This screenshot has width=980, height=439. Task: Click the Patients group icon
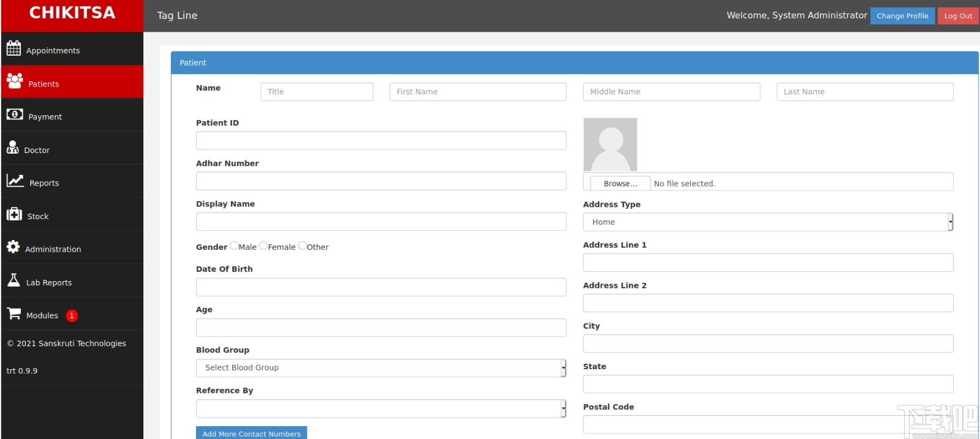tap(15, 80)
